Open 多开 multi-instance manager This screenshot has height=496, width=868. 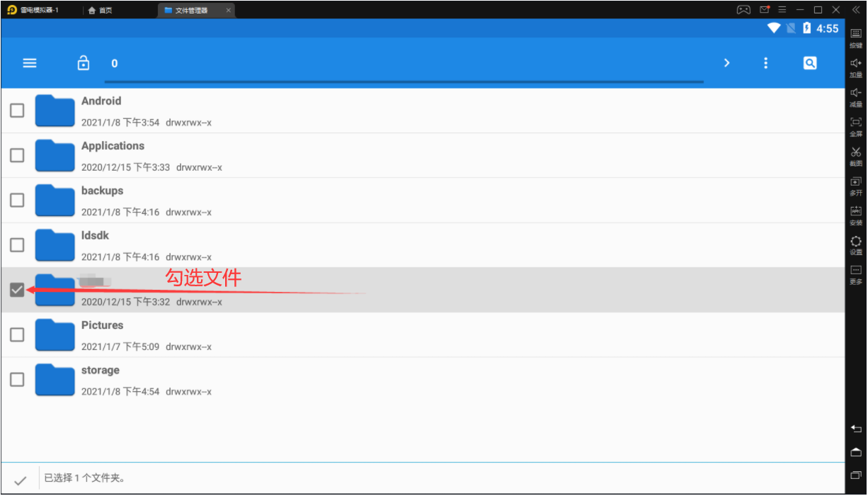click(856, 184)
